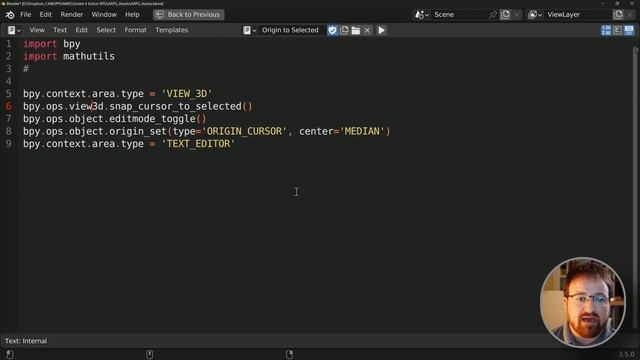Open the Select menu

pos(106,30)
